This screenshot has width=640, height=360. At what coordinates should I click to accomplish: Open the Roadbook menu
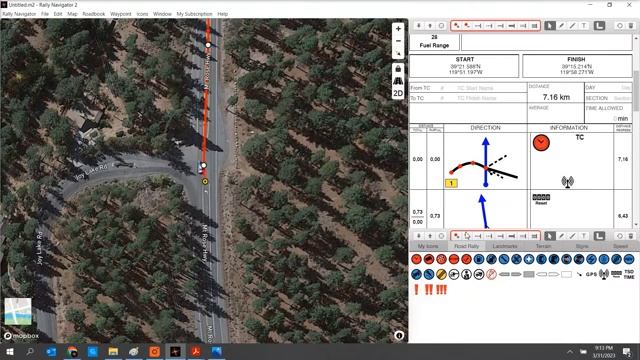click(x=94, y=14)
